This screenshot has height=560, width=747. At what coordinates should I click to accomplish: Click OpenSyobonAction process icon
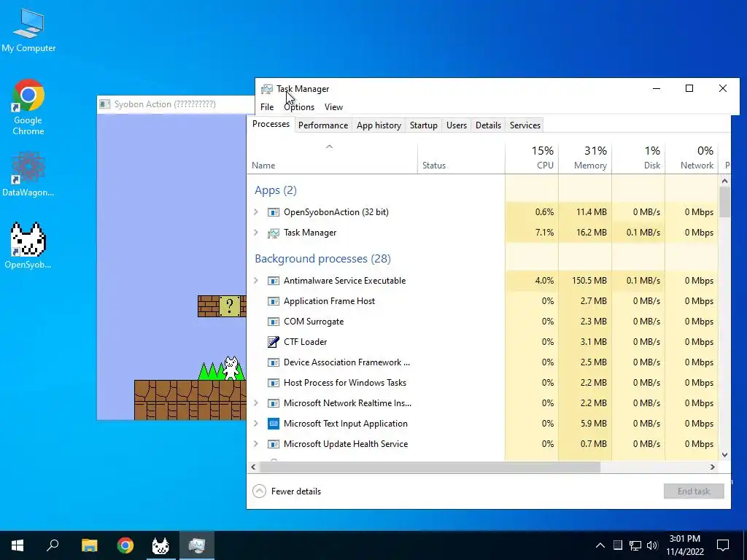coord(273,212)
